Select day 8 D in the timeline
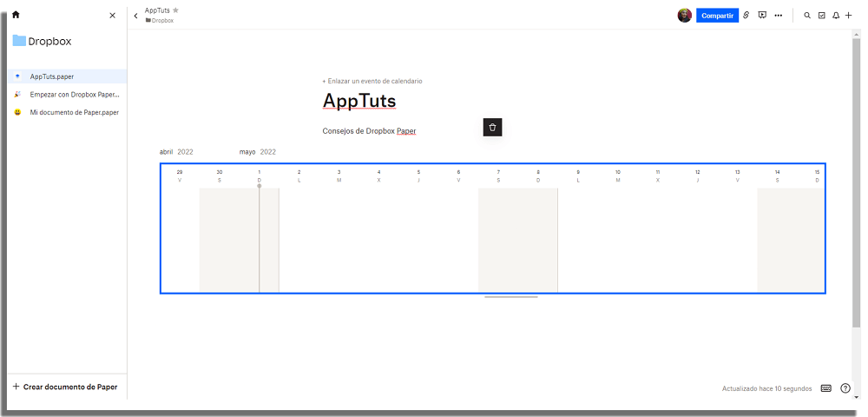Image resolution: width=868 pixels, height=417 pixels. pos(538,176)
